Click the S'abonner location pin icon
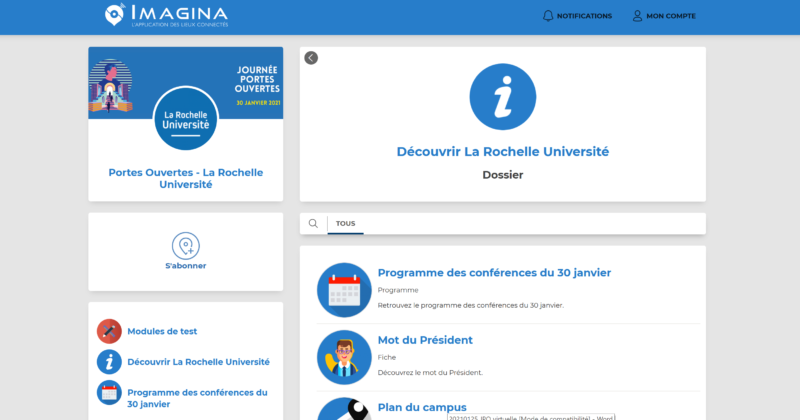The image size is (800, 420). pyautogui.click(x=185, y=245)
